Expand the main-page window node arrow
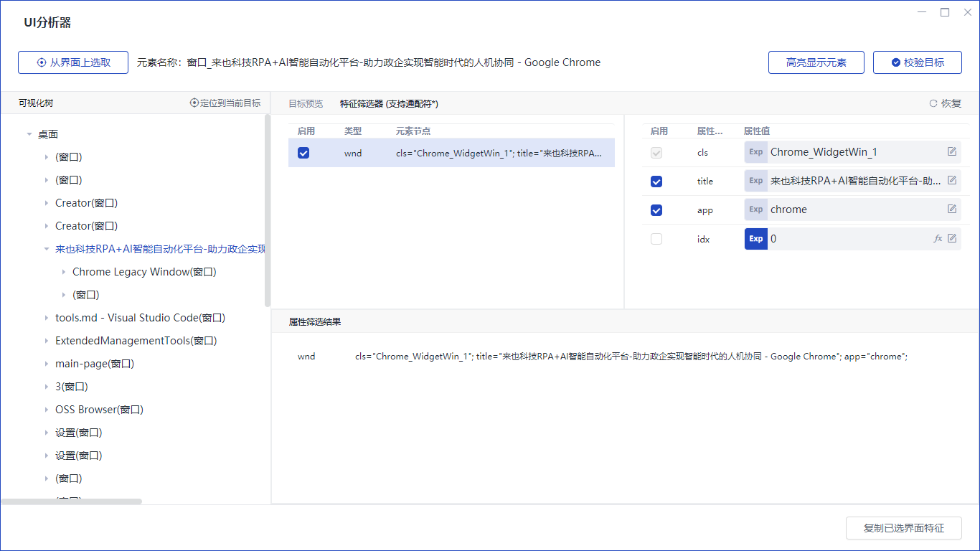Image resolution: width=980 pixels, height=551 pixels. [x=47, y=364]
